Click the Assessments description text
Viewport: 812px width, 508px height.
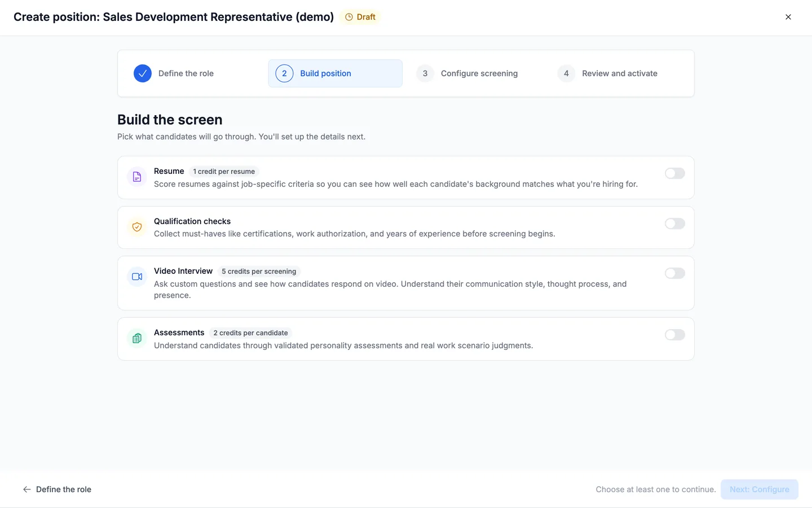(x=343, y=345)
